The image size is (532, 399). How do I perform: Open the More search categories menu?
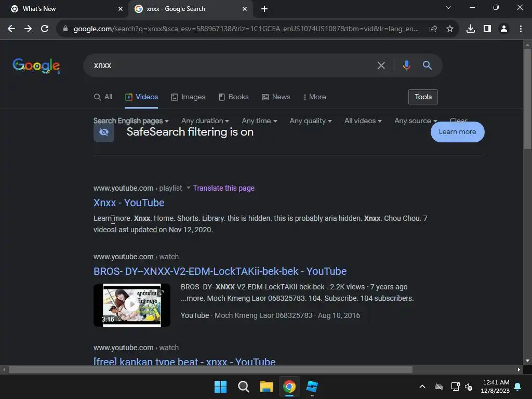coord(314,97)
